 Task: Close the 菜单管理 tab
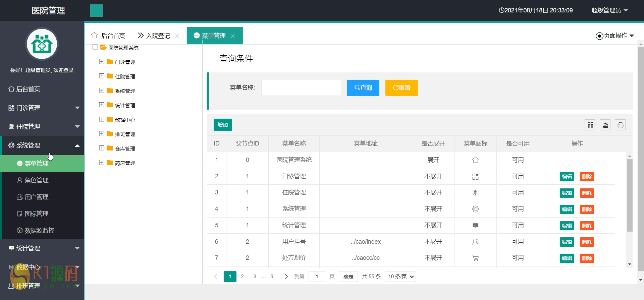233,36
